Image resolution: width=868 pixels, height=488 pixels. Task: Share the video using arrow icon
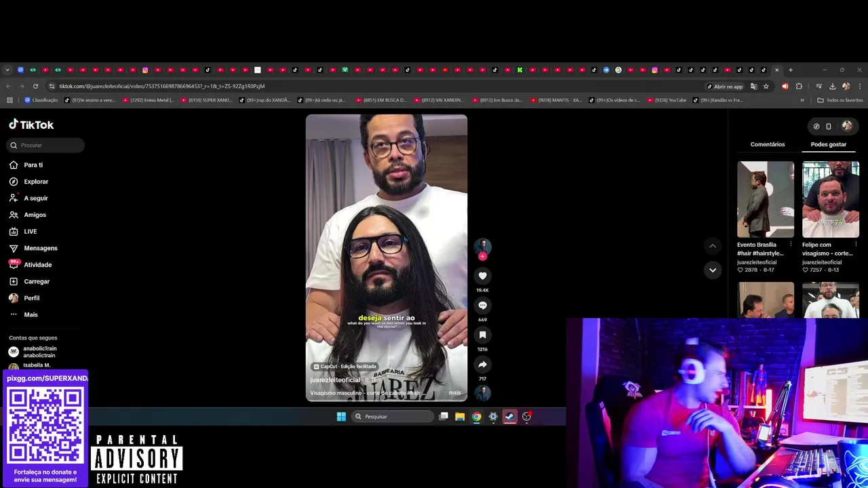pos(482,365)
